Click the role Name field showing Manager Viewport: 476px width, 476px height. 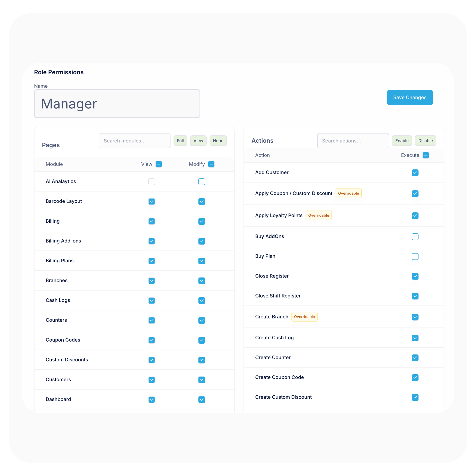(x=117, y=103)
